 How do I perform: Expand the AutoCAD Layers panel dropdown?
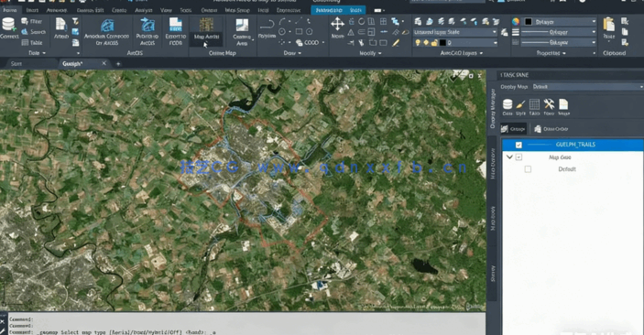point(461,53)
